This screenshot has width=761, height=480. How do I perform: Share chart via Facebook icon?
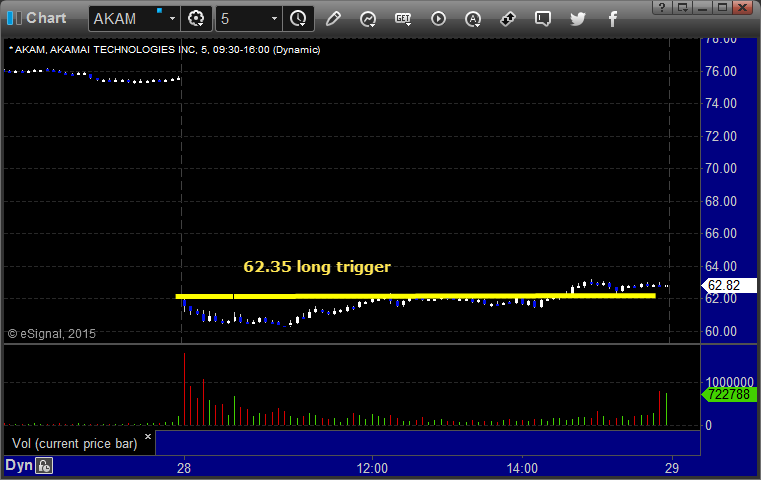pos(612,19)
